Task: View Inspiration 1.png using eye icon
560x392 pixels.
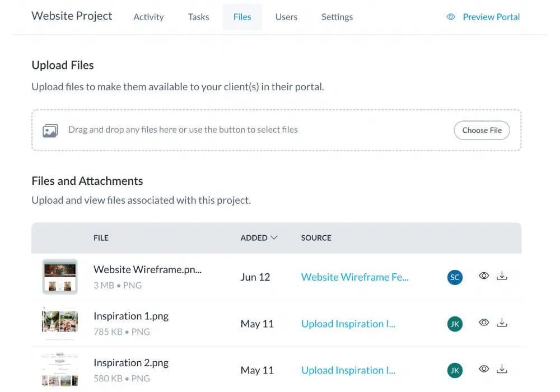Action: pos(484,323)
